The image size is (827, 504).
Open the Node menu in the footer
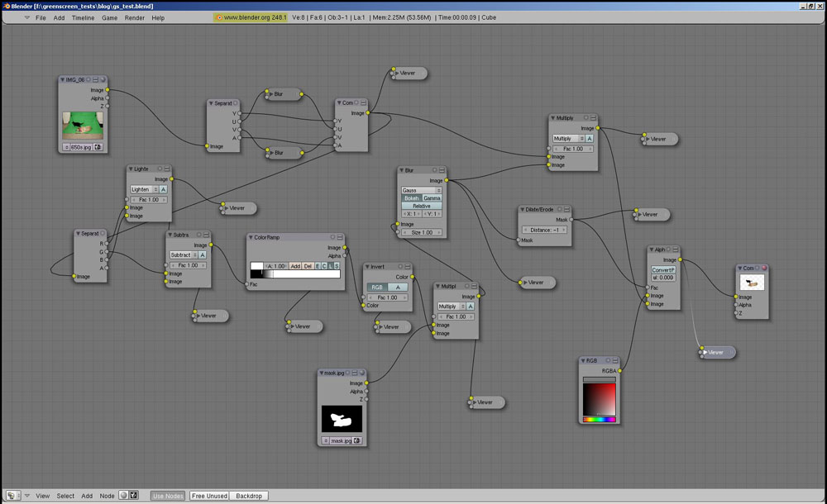click(107, 496)
